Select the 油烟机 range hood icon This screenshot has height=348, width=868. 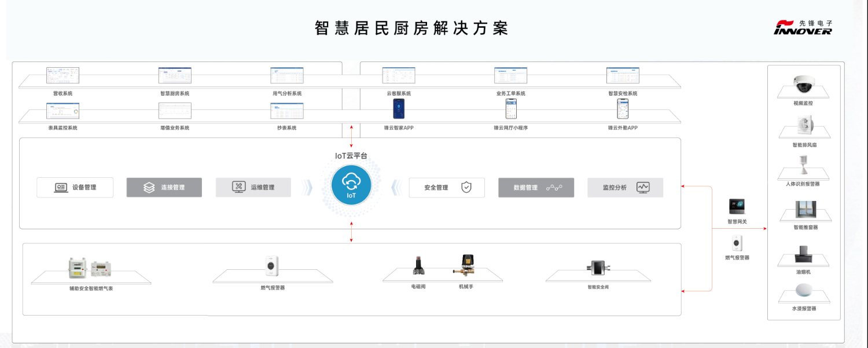coord(804,258)
